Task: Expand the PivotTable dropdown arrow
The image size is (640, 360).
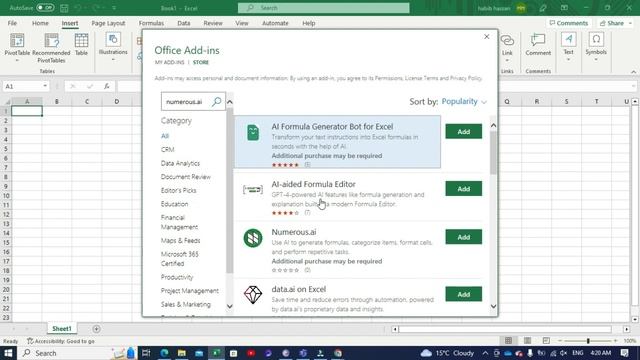Action: pyautogui.click(x=17, y=60)
